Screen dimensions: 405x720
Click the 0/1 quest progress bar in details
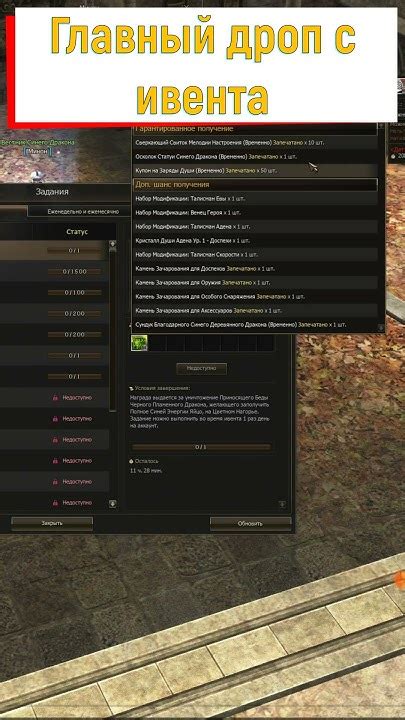pos(201,447)
